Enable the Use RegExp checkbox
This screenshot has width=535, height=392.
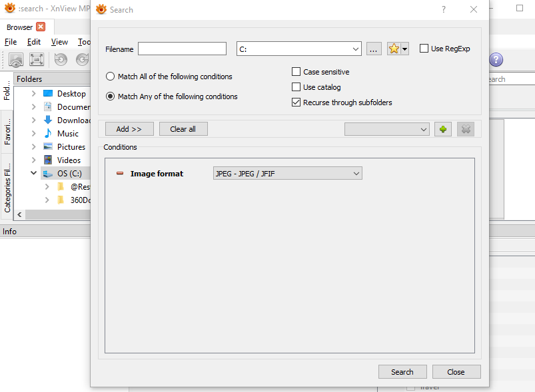coord(424,49)
